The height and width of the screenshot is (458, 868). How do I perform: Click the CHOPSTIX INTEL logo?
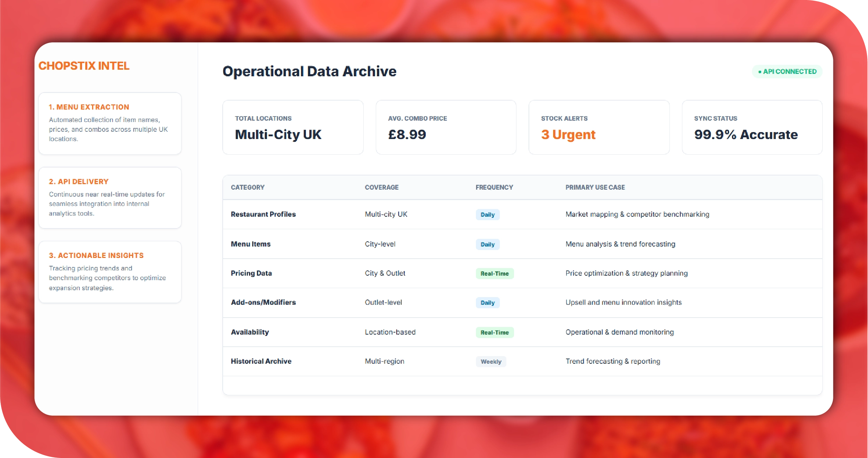84,66
